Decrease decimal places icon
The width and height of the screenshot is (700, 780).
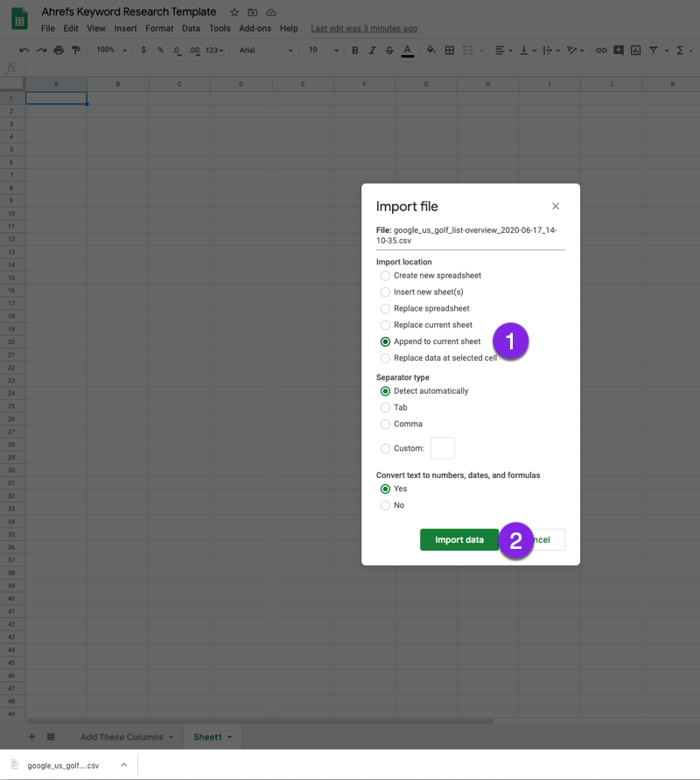tap(177, 50)
